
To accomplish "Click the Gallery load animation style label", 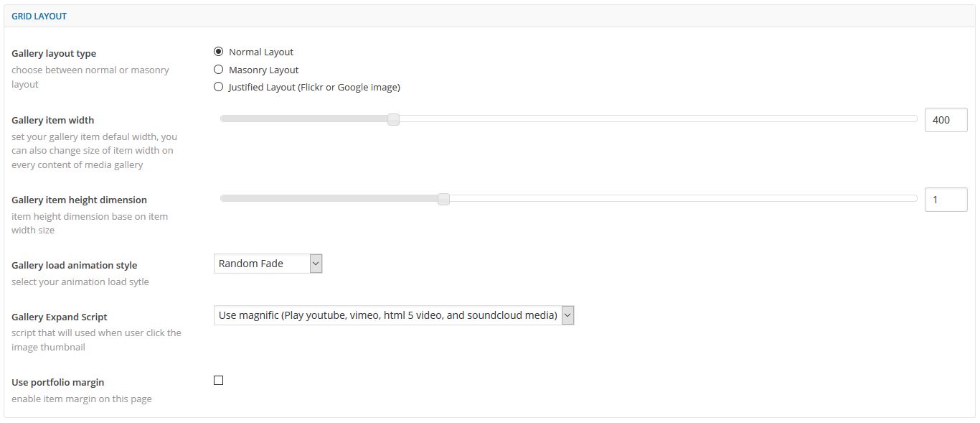I will [75, 265].
